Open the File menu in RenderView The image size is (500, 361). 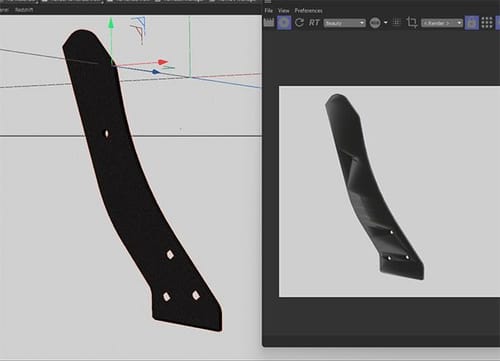[268, 11]
